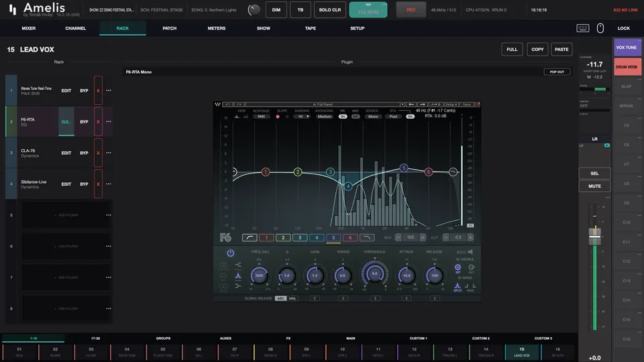Select band 4 node on EQ graph
This screenshot has width=644, height=362.
(348, 186)
